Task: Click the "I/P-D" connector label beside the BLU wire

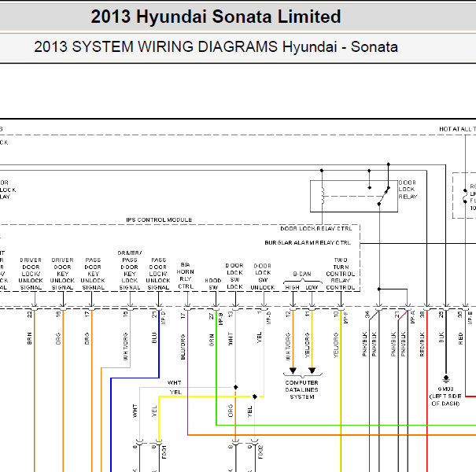Action: pyautogui.click(x=164, y=318)
